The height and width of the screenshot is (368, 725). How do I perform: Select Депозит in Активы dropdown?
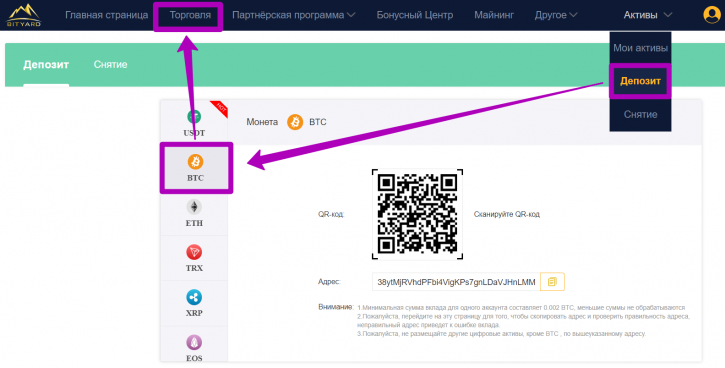(640, 81)
